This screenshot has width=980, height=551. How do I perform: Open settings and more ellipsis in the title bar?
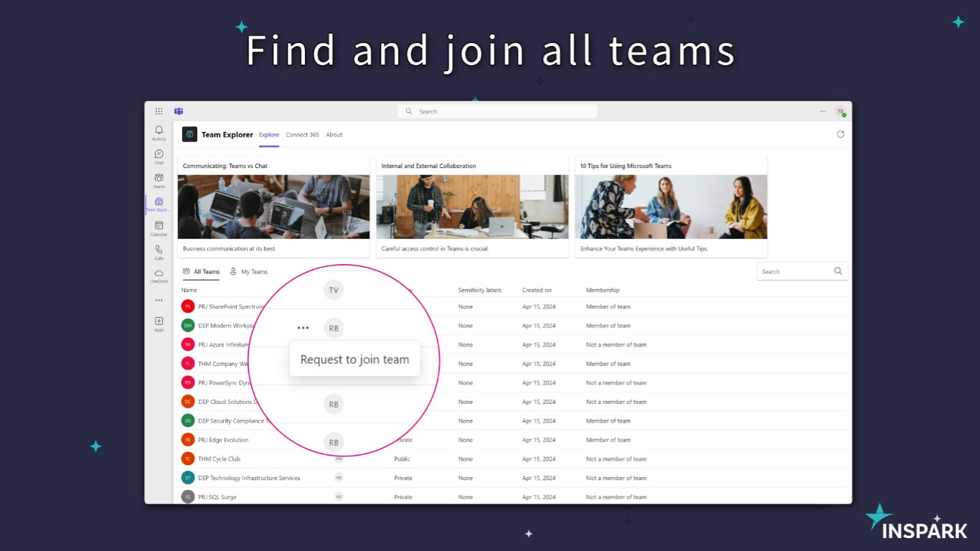pos(823,111)
